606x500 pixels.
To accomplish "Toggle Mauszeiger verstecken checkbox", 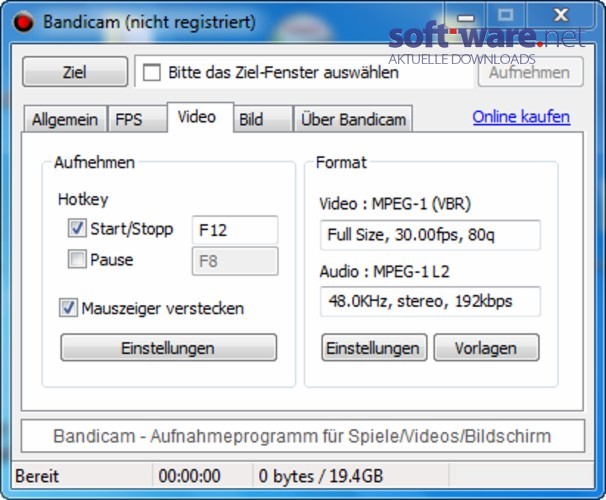I will click(68, 308).
